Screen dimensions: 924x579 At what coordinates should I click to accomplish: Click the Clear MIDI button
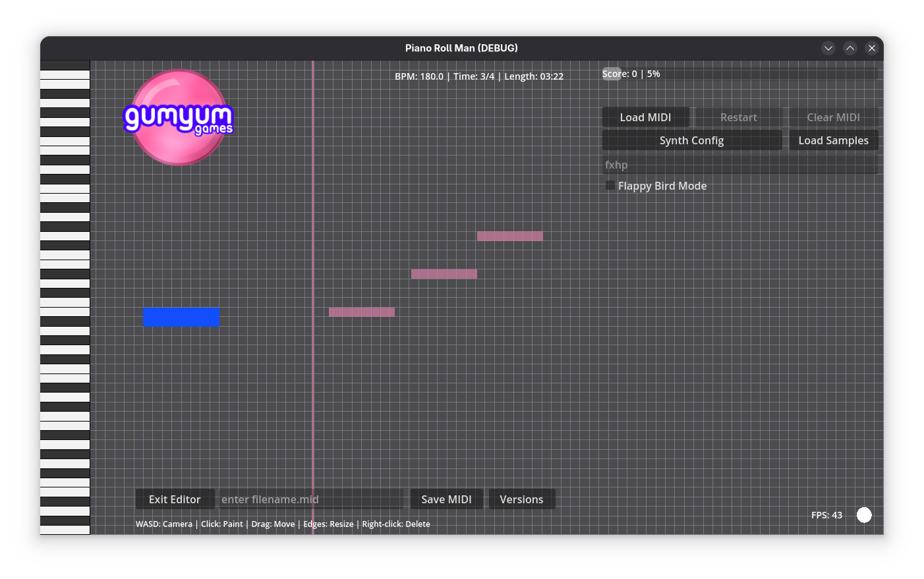[x=833, y=117]
